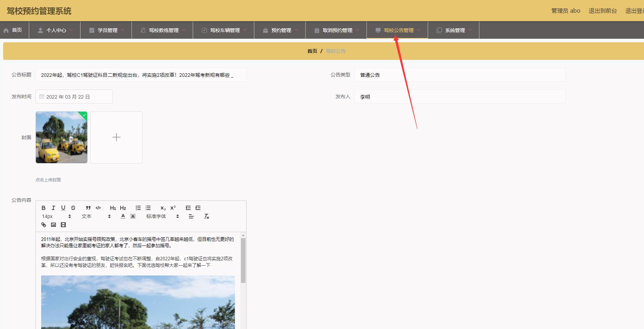
Task: Open the 系统管理 menu
Action: click(x=454, y=30)
